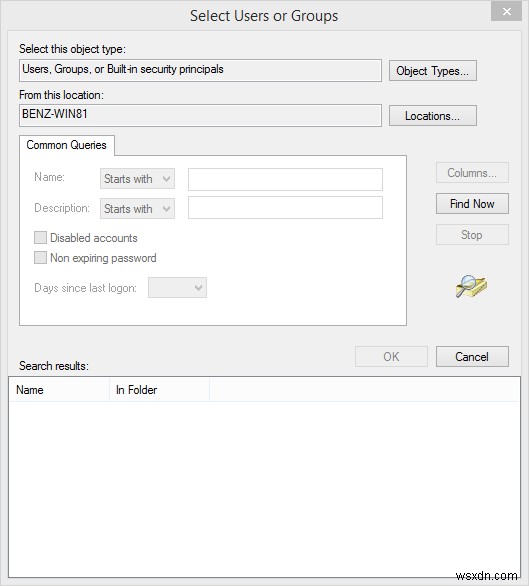Click the Name text input field

coord(285,179)
